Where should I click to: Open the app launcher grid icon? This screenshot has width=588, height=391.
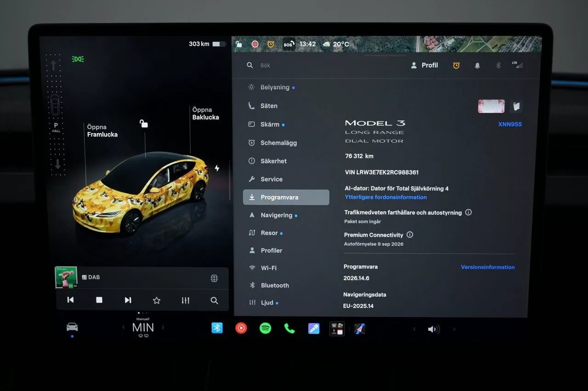[337, 329]
